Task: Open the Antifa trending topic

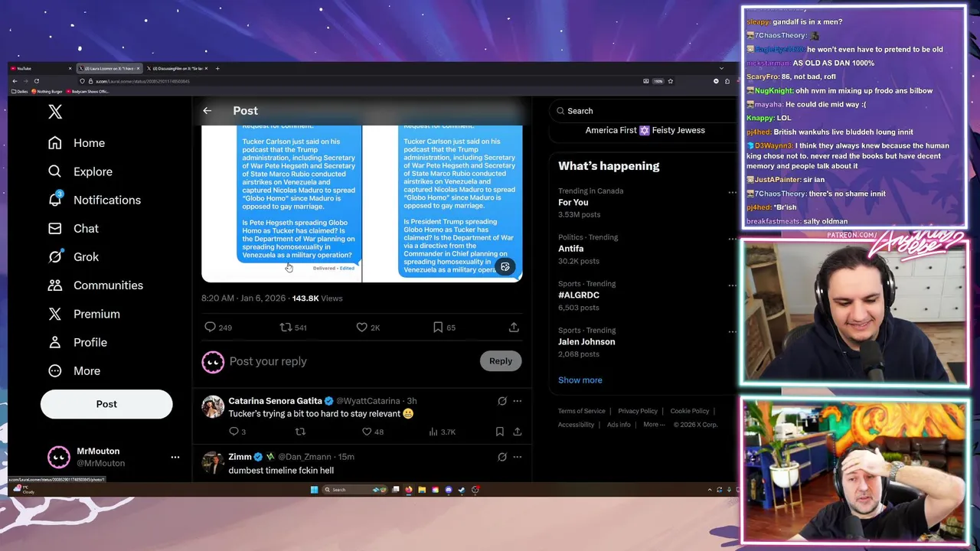Action: tap(570, 249)
